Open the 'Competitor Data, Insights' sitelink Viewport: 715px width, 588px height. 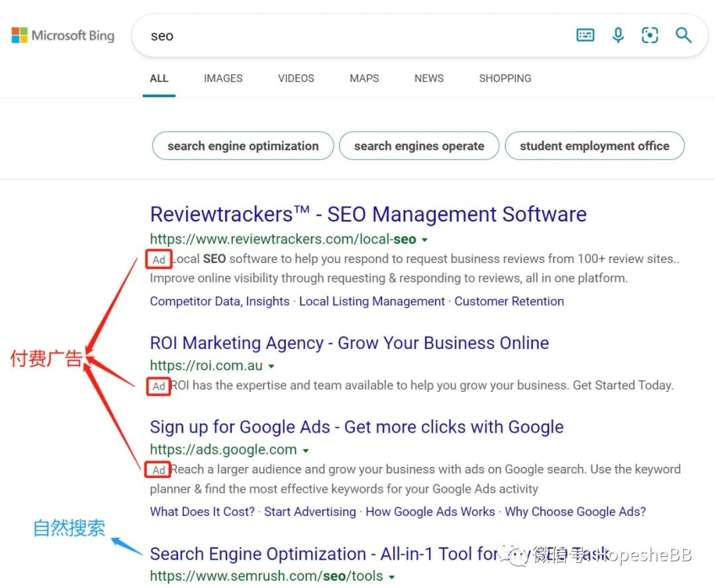pyautogui.click(x=219, y=301)
